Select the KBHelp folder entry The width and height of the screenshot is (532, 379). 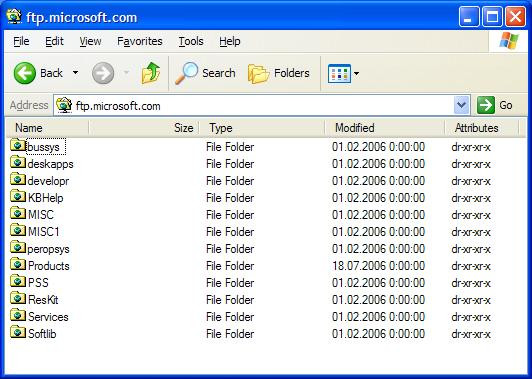[37, 197]
